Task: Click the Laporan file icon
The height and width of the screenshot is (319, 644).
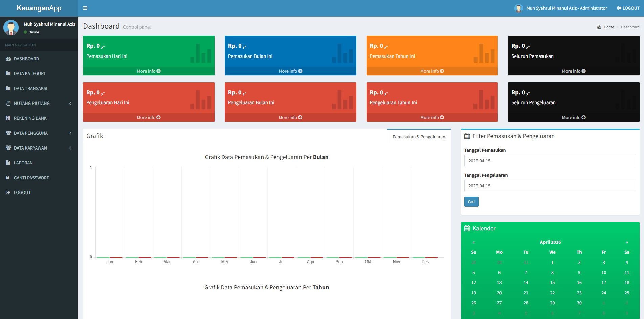Action: [8, 163]
